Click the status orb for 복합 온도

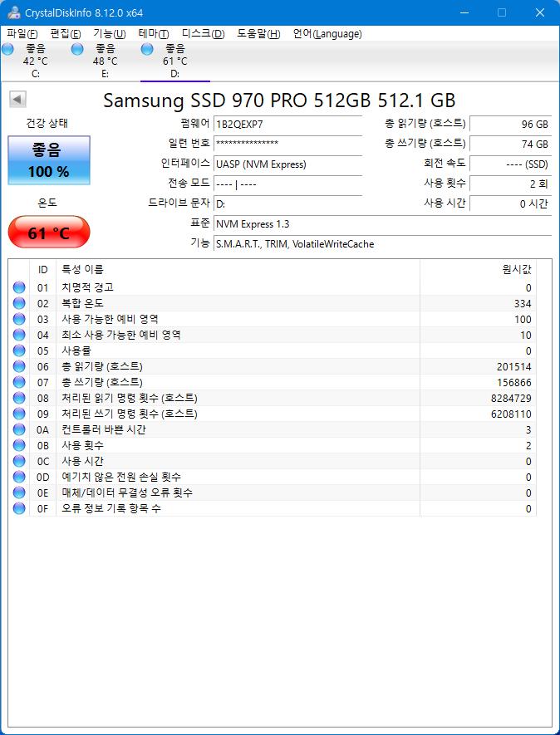pos(19,303)
